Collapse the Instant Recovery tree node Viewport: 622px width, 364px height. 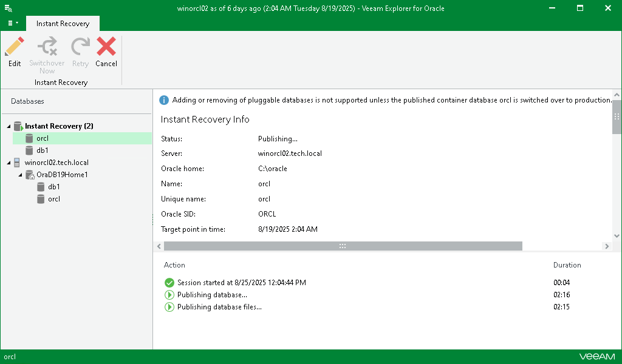pos(9,126)
